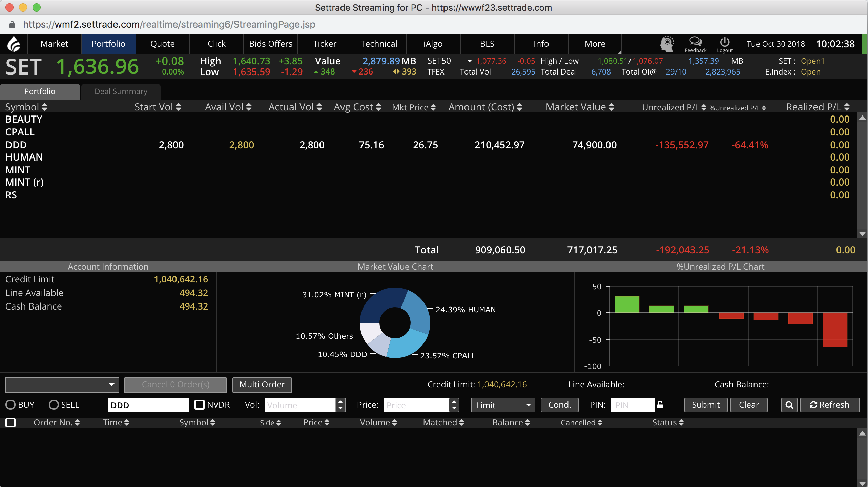Screen dimensions: 868x487
Task: Open the investor profile head icon
Action: point(667,44)
